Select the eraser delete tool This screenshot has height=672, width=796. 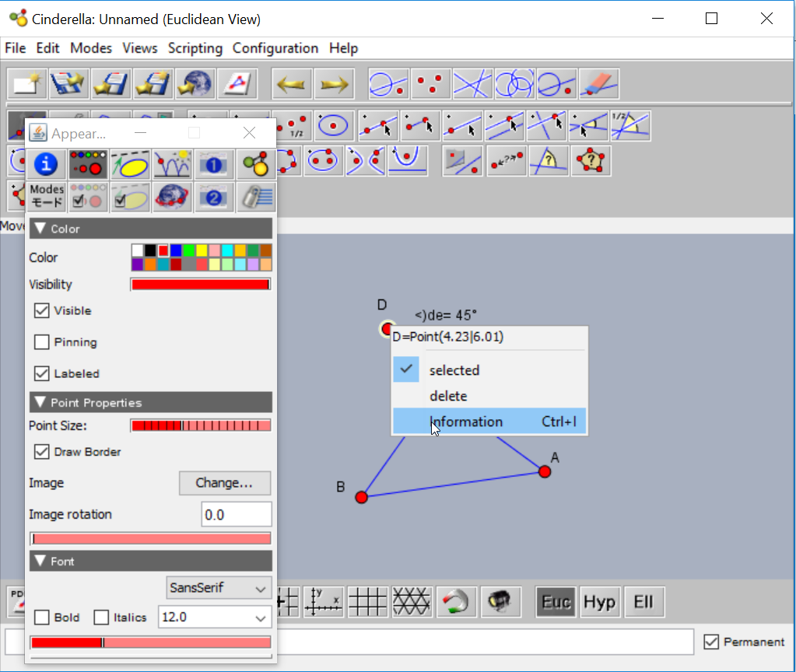[x=598, y=84]
